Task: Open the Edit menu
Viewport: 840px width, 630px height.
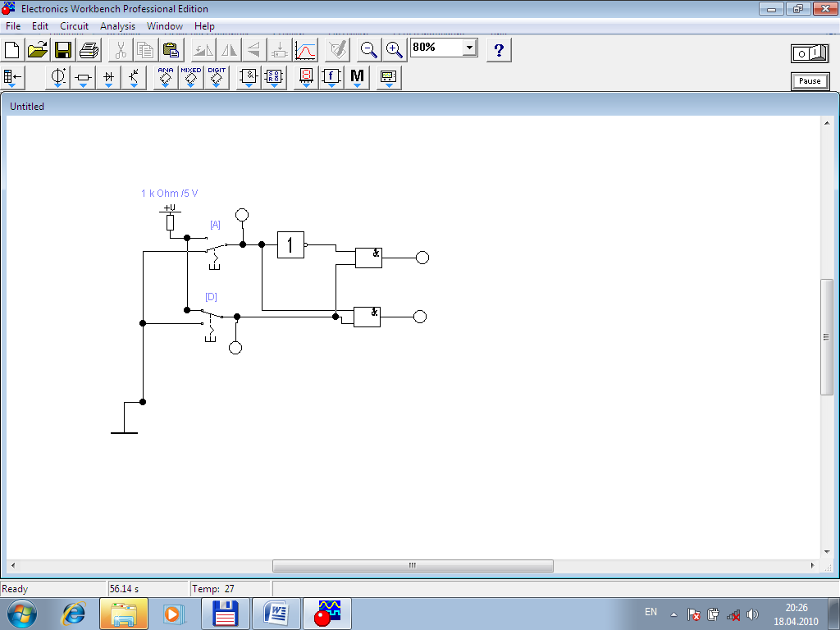Action: pos(39,25)
